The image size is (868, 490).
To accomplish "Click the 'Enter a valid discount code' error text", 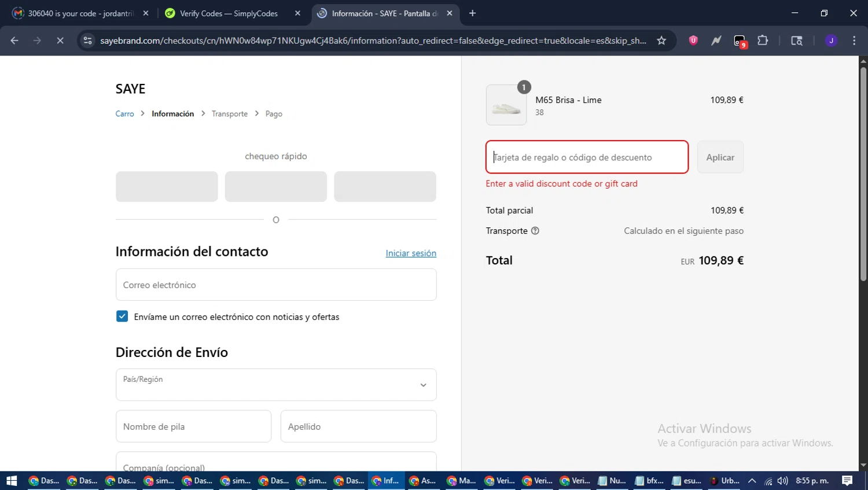I will click(562, 183).
